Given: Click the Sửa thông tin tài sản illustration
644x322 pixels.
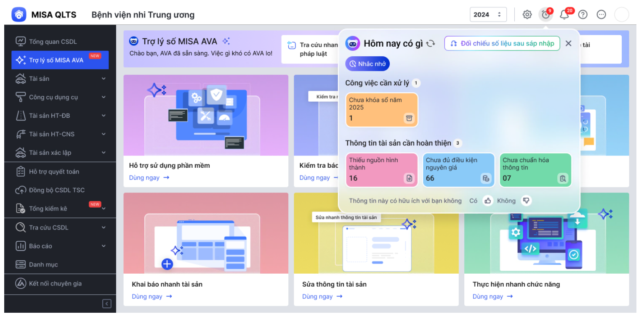Looking at the screenshot, I should pyautogui.click(x=376, y=244).
